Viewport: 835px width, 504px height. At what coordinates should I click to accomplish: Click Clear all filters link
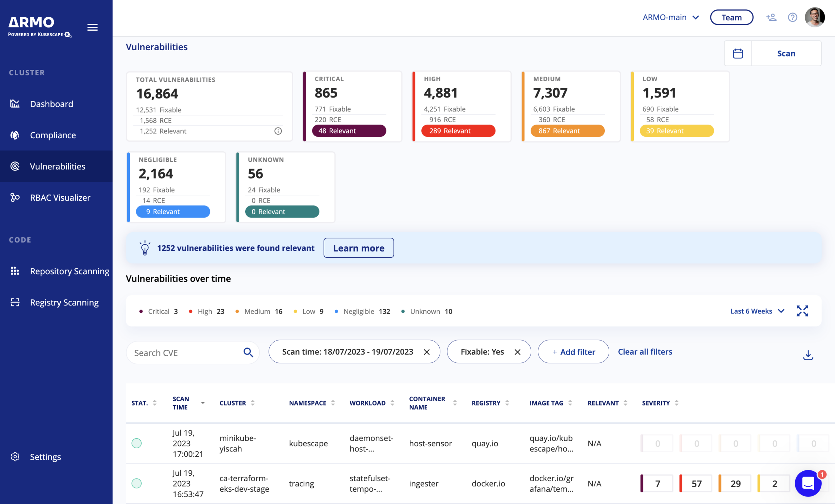tap(645, 352)
